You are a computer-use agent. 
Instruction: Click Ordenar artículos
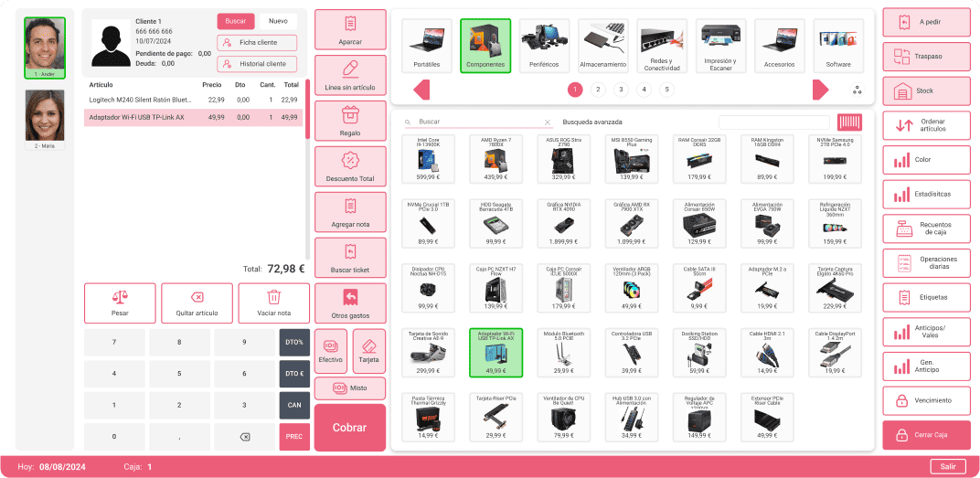pos(926,125)
